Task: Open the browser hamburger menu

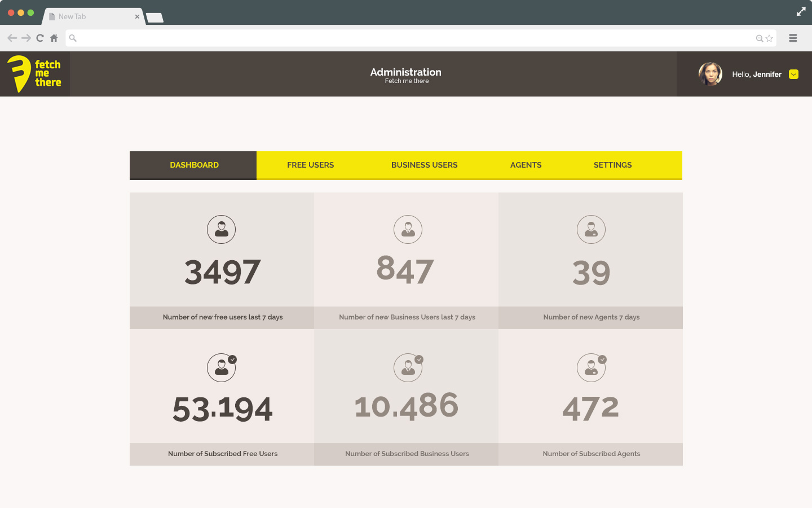Action: (x=793, y=38)
